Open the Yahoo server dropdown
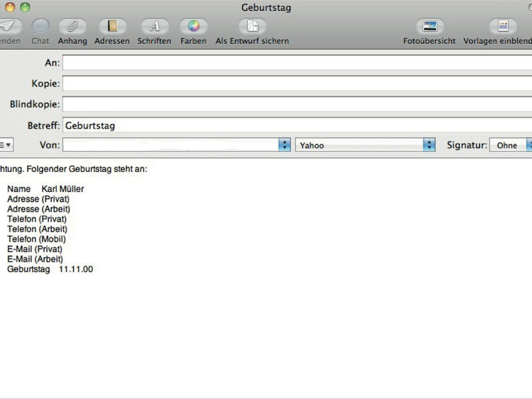The width and height of the screenshot is (532, 399). point(365,145)
